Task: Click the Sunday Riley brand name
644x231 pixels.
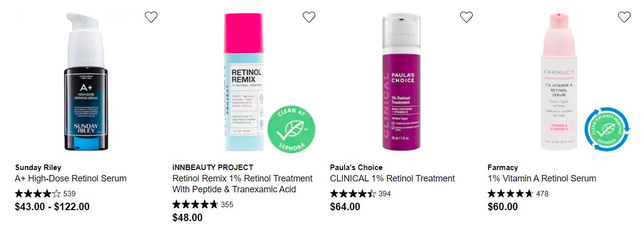Action: point(38,168)
